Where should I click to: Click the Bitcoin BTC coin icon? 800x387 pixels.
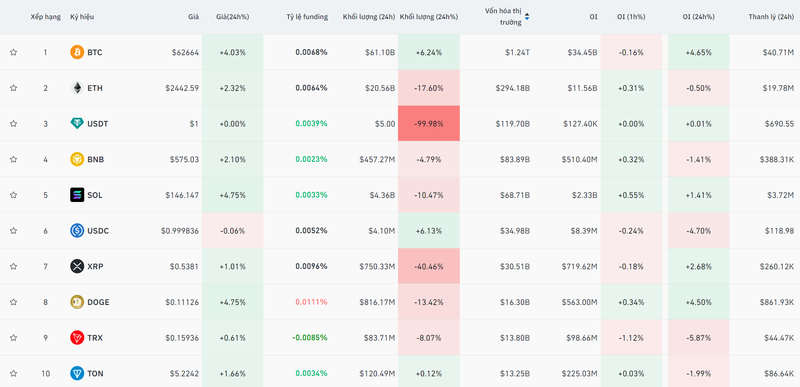tap(77, 52)
